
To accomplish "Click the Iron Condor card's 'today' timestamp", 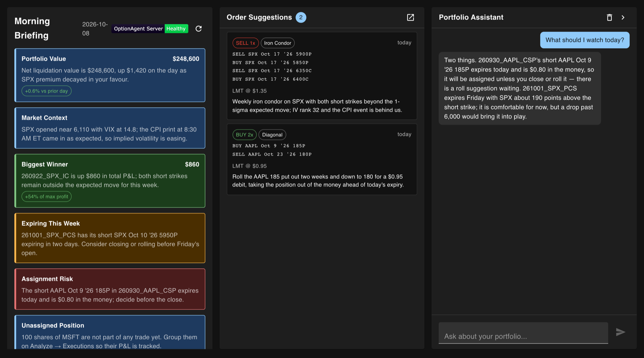I will (x=404, y=43).
